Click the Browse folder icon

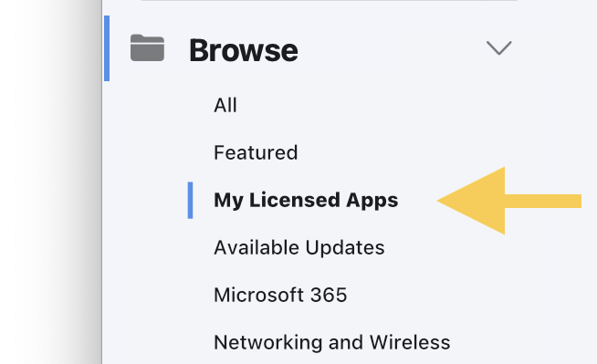click(147, 48)
